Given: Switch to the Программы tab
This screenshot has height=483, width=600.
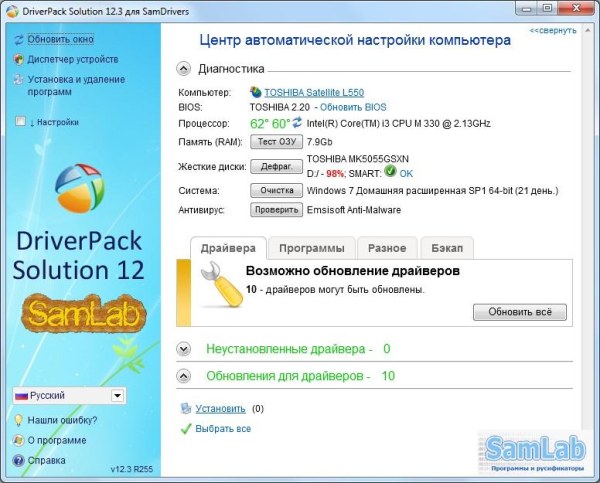Looking at the screenshot, I should pos(312,248).
